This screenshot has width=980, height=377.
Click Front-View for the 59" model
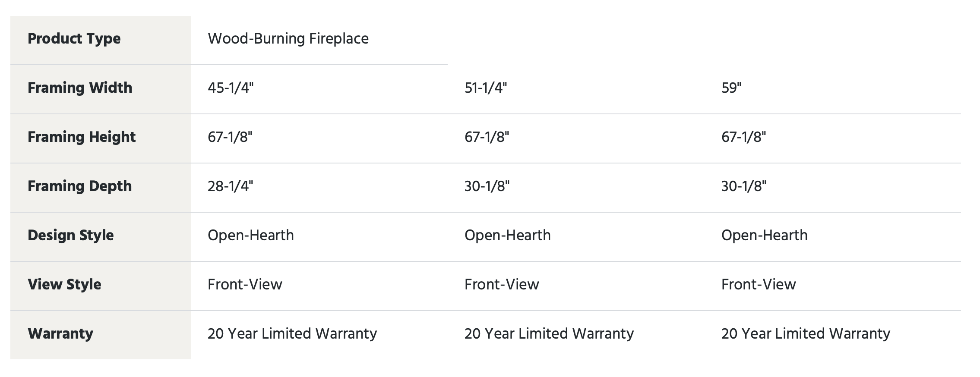759,285
